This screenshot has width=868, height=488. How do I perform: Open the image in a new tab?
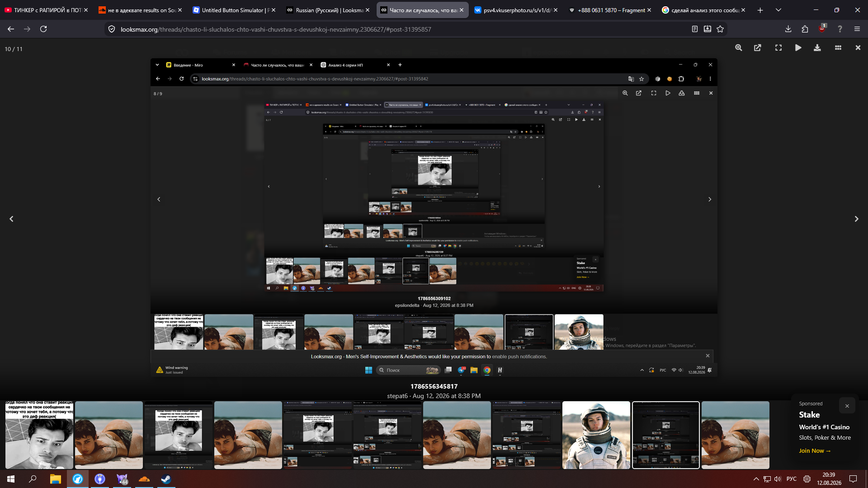click(x=758, y=48)
